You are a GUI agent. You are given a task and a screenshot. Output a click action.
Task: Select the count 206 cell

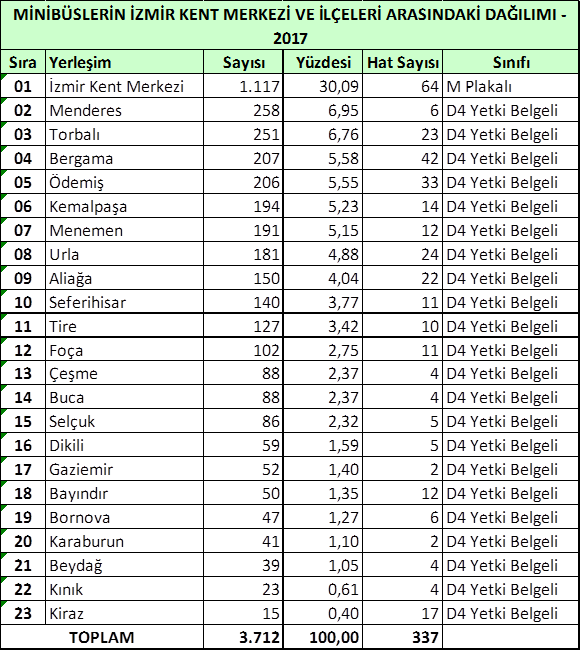243,182
